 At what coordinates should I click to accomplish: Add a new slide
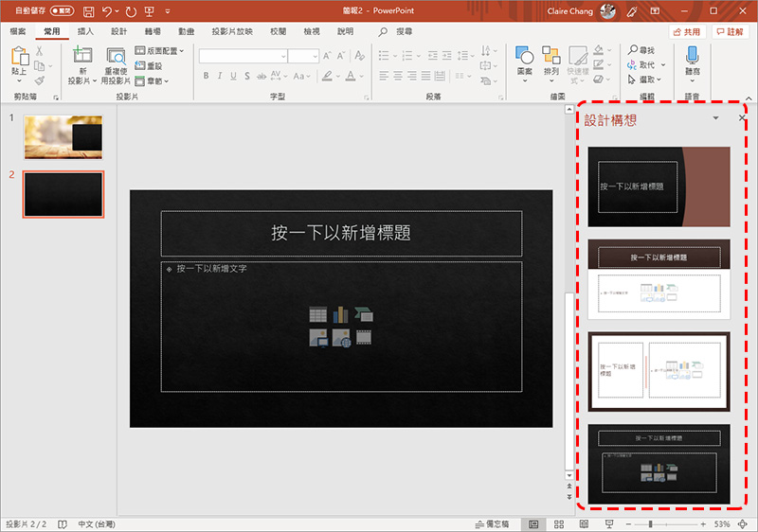point(82,55)
